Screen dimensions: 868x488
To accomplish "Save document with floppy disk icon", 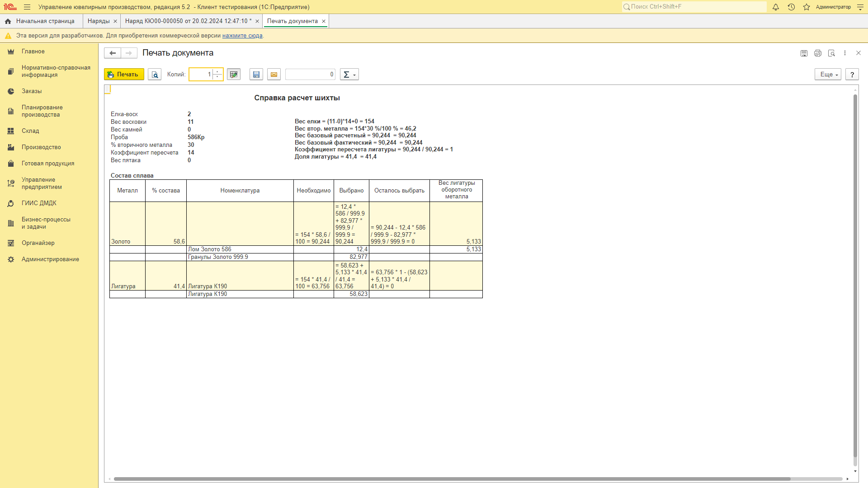I will (256, 75).
